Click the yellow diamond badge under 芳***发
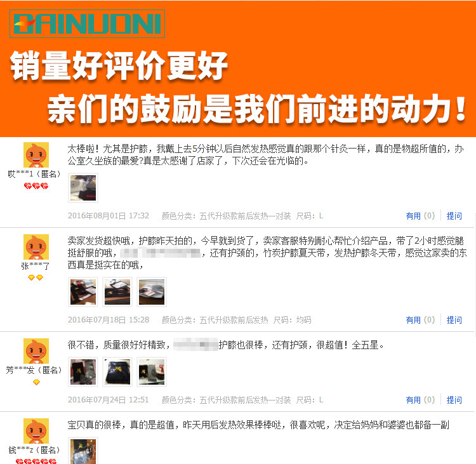This screenshot has width=476, height=464. click(x=36, y=382)
